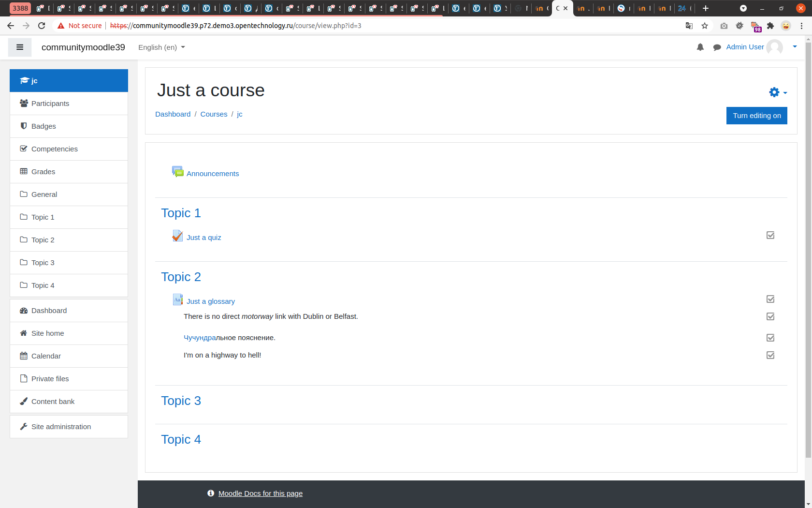Click the Чучундра glossary auto-link
The width and height of the screenshot is (812, 508).
click(200, 338)
